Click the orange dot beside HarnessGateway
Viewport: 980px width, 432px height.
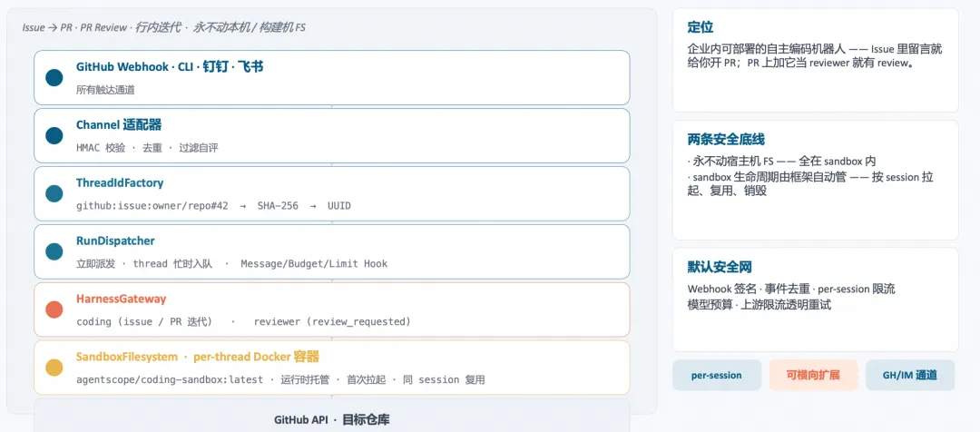pos(54,309)
